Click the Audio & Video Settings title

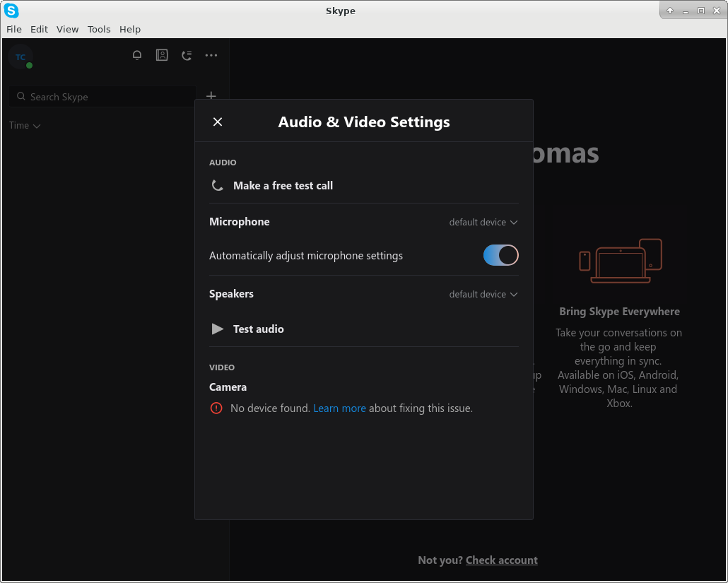tap(364, 122)
